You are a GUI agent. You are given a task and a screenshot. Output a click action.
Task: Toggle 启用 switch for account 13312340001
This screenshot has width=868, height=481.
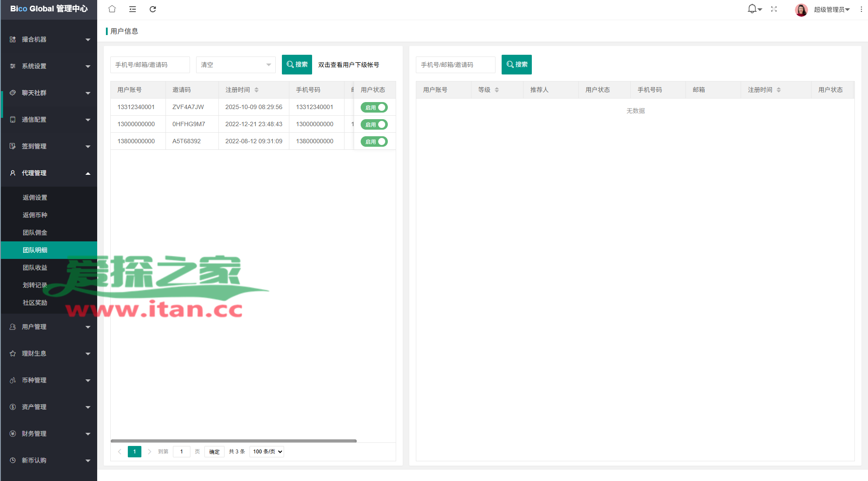pyautogui.click(x=374, y=107)
